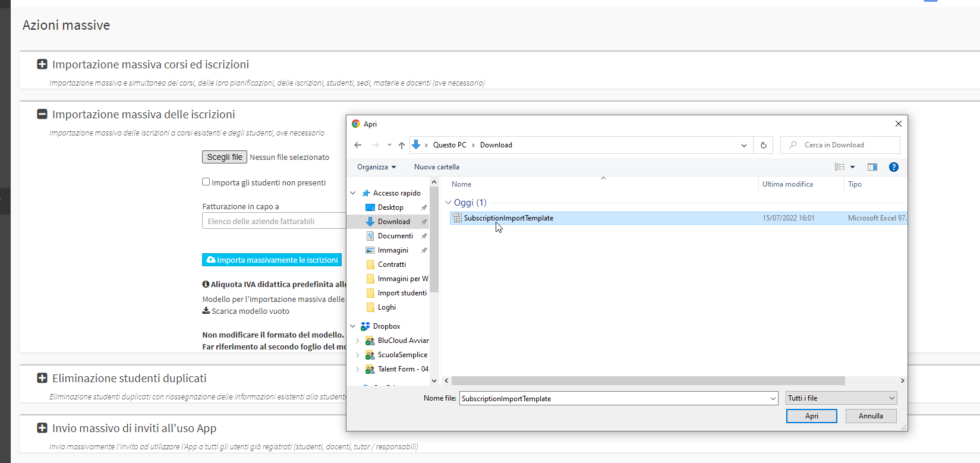980x463 pixels.
Task: Open the Tutti i file type dropdown
Action: (x=842, y=398)
